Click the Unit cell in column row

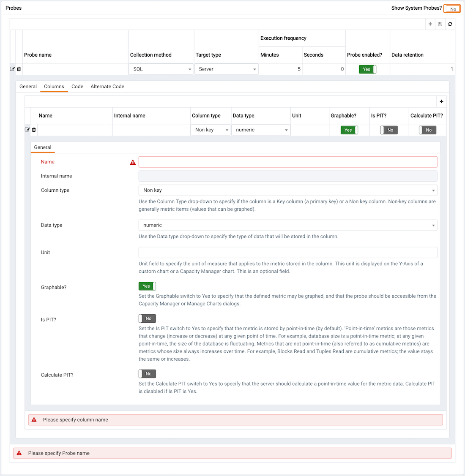tap(310, 130)
